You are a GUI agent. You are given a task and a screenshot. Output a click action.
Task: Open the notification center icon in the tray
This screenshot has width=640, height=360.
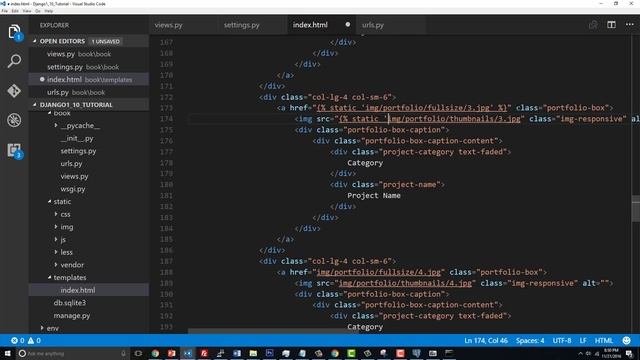pos(629,353)
